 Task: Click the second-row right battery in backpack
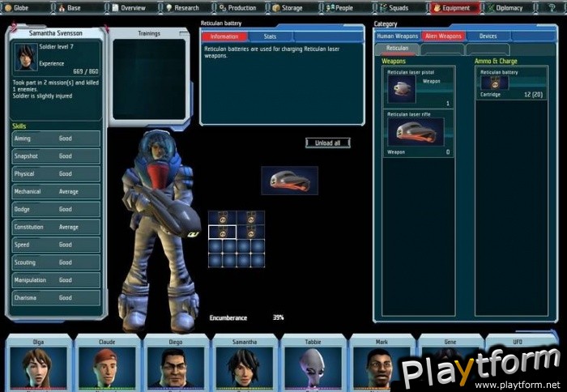pos(250,232)
